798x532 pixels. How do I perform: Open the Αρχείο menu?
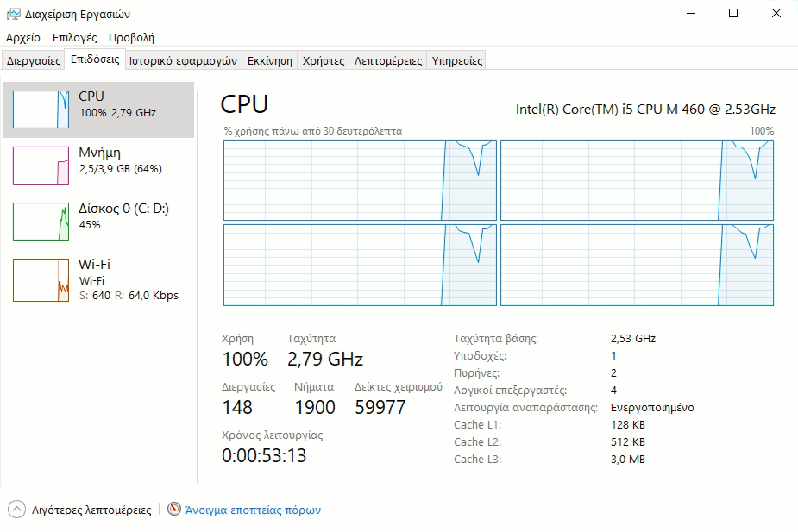coord(23,38)
